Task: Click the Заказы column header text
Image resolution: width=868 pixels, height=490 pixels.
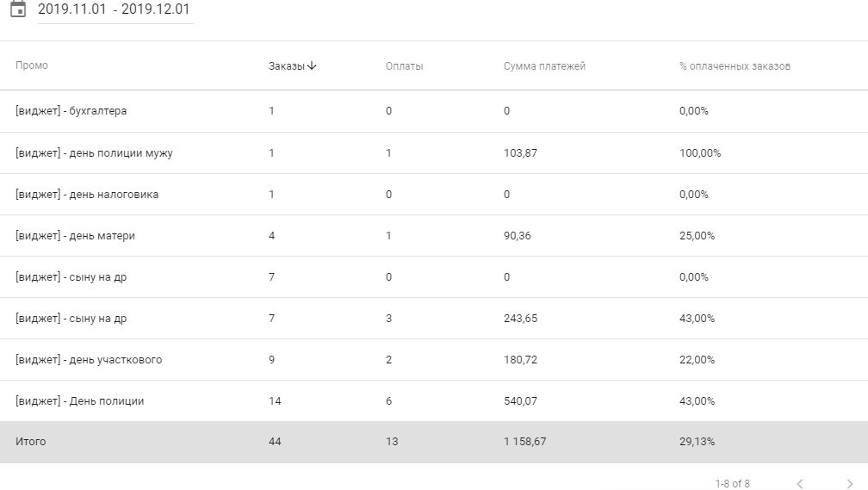Action: (286, 66)
